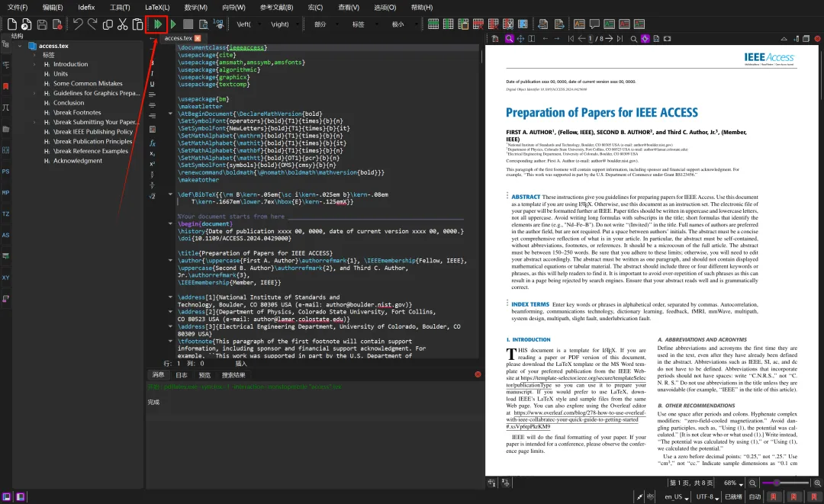
Task: Go to the first PDF page
Action: coord(571,39)
